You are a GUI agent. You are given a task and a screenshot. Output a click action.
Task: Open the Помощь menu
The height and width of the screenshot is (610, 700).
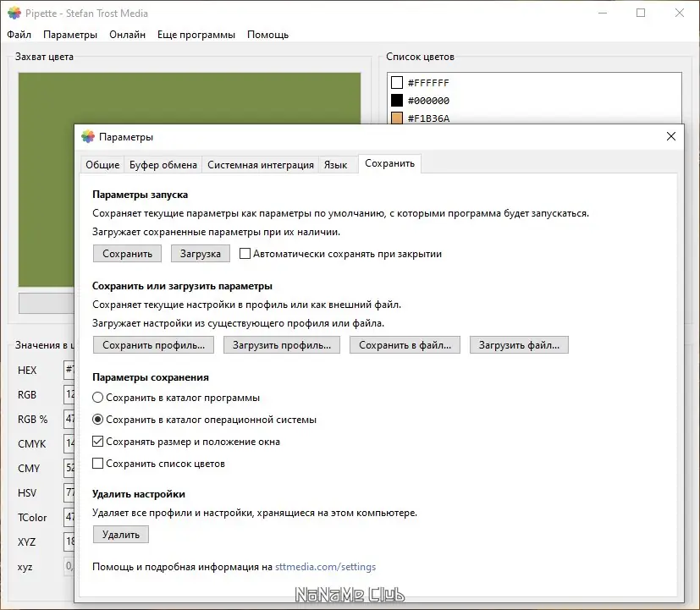(x=267, y=35)
